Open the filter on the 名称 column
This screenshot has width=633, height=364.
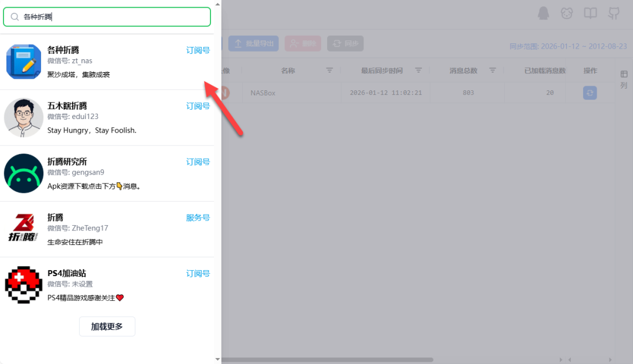329,70
